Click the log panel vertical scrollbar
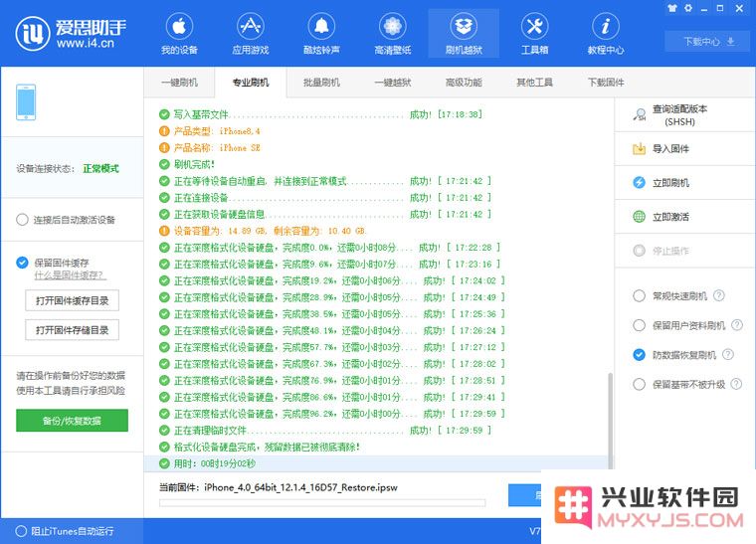The height and width of the screenshot is (544, 756). 610,420
